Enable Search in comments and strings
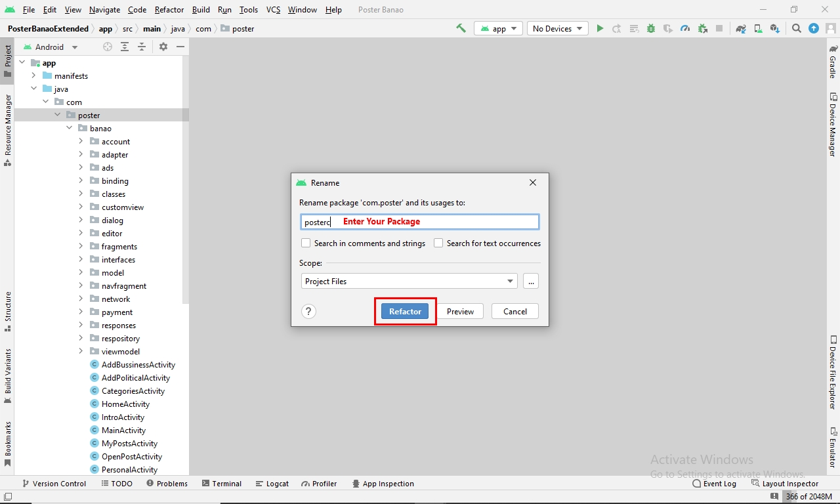The width and height of the screenshot is (840, 504). coord(306,243)
